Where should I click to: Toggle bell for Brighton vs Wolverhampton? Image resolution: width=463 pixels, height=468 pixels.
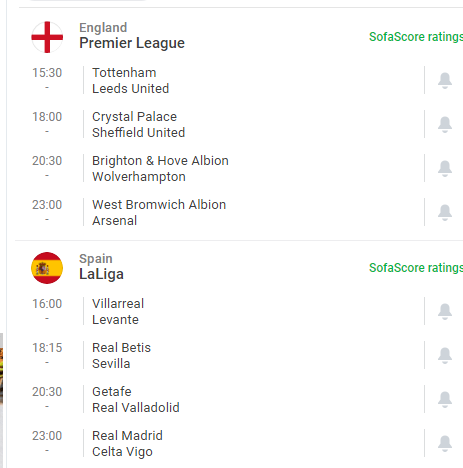445,168
